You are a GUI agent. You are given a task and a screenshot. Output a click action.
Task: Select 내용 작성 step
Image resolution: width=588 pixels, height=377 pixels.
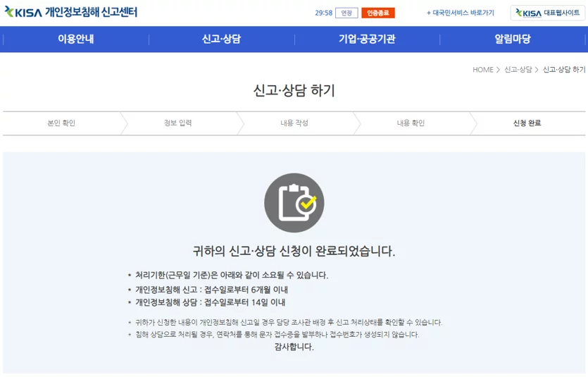(x=294, y=123)
